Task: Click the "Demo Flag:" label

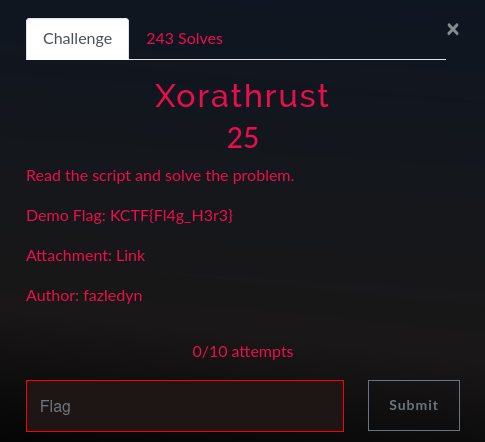Action: click(66, 216)
